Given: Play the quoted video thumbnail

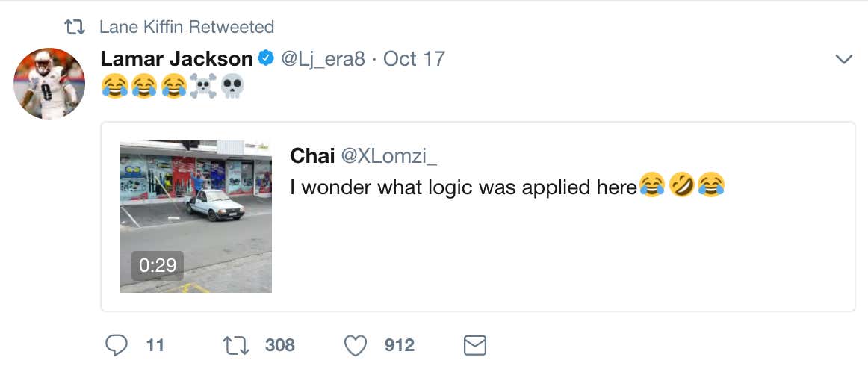Looking at the screenshot, I should [x=196, y=216].
